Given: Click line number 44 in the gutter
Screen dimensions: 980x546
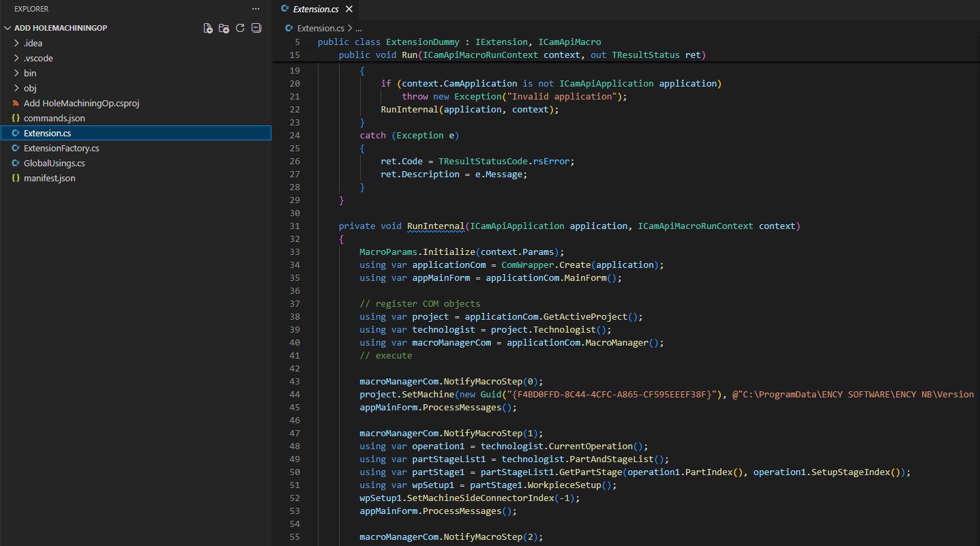Looking at the screenshot, I should (x=295, y=394).
